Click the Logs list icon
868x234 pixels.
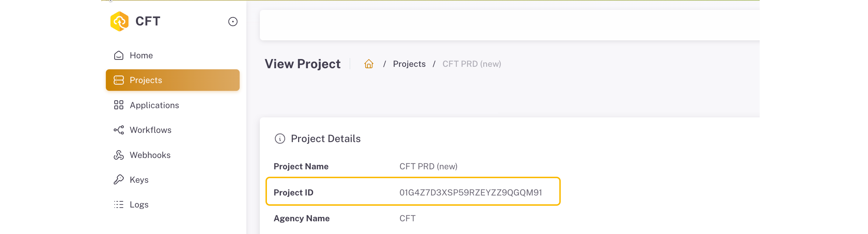coord(119,204)
